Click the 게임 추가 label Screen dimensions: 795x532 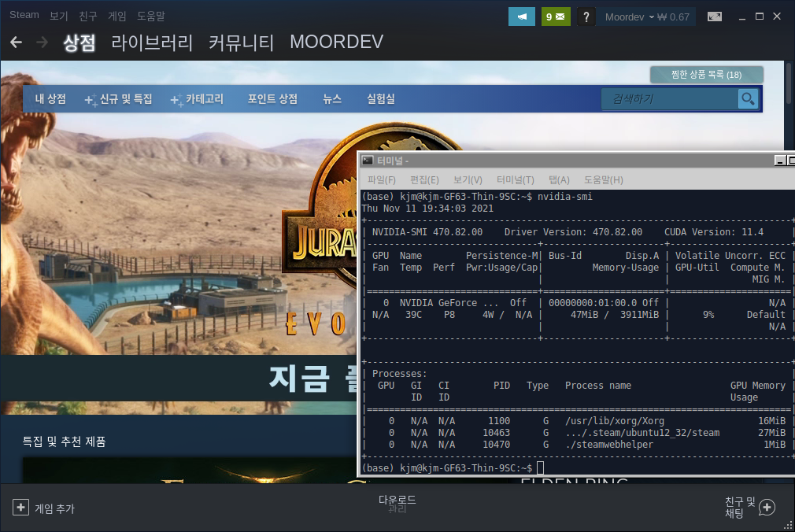click(x=54, y=508)
